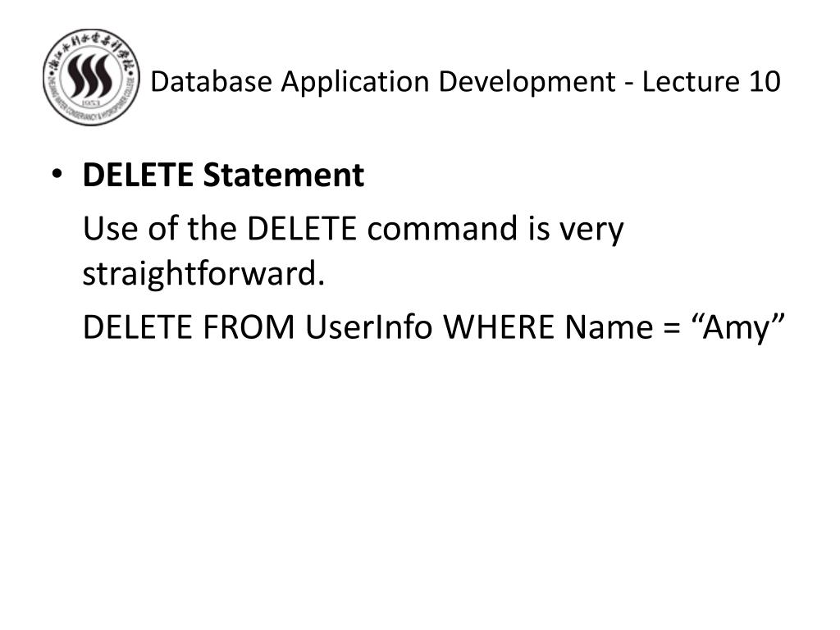Select the bold DELETE Statement heading
840x630 pixels.
[x=223, y=175]
